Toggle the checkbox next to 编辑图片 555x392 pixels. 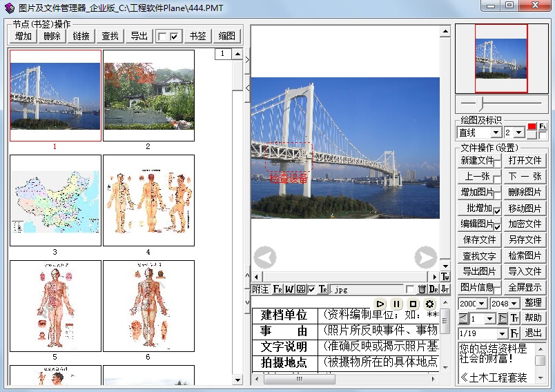[x=497, y=227]
